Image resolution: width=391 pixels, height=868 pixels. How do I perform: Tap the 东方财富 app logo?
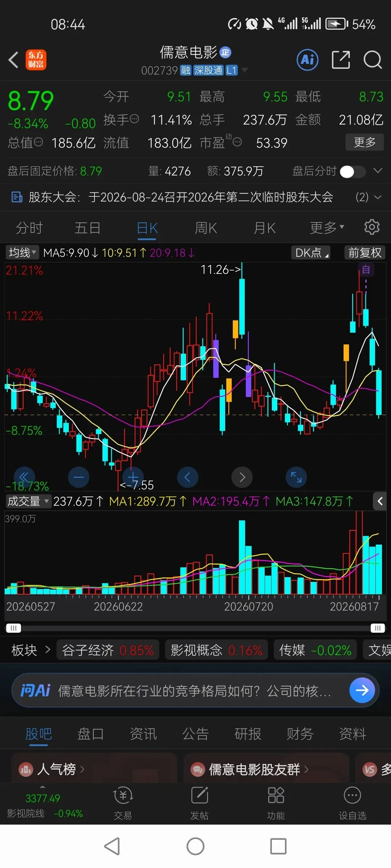36,60
